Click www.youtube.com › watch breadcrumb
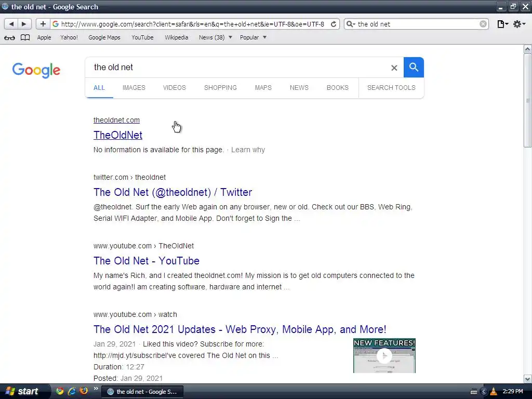The width and height of the screenshot is (532, 399). click(135, 314)
